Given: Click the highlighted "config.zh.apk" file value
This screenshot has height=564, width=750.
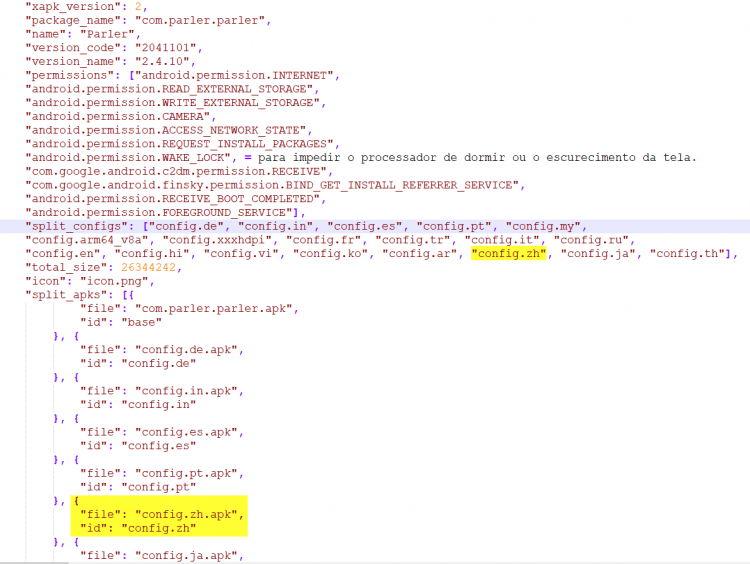Looking at the screenshot, I should (186, 514).
